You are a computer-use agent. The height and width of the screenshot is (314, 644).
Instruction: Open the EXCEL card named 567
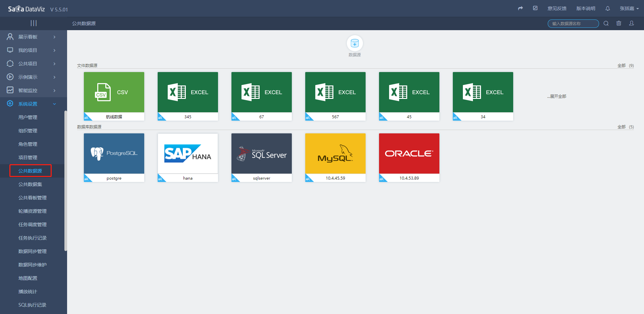(335, 96)
